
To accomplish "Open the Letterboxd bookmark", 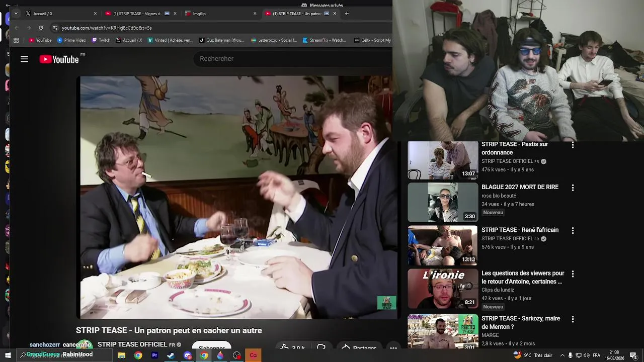I will pos(275,40).
